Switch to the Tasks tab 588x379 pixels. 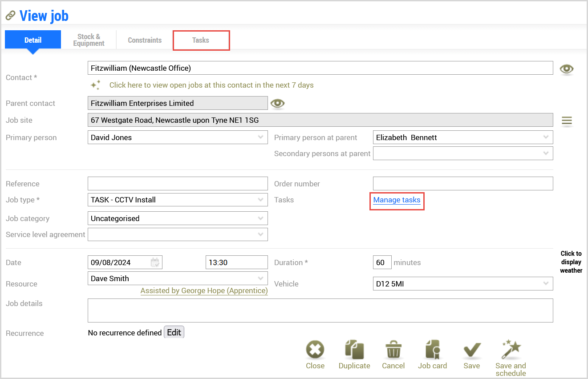[201, 40]
